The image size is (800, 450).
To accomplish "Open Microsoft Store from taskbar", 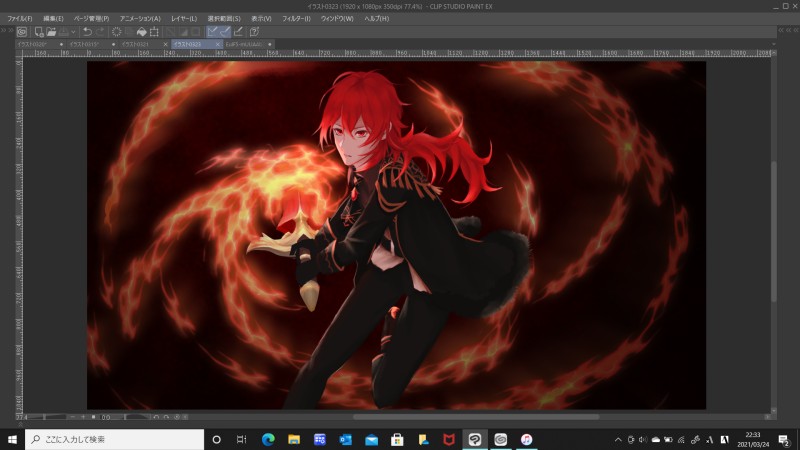I will tap(397, 439).
